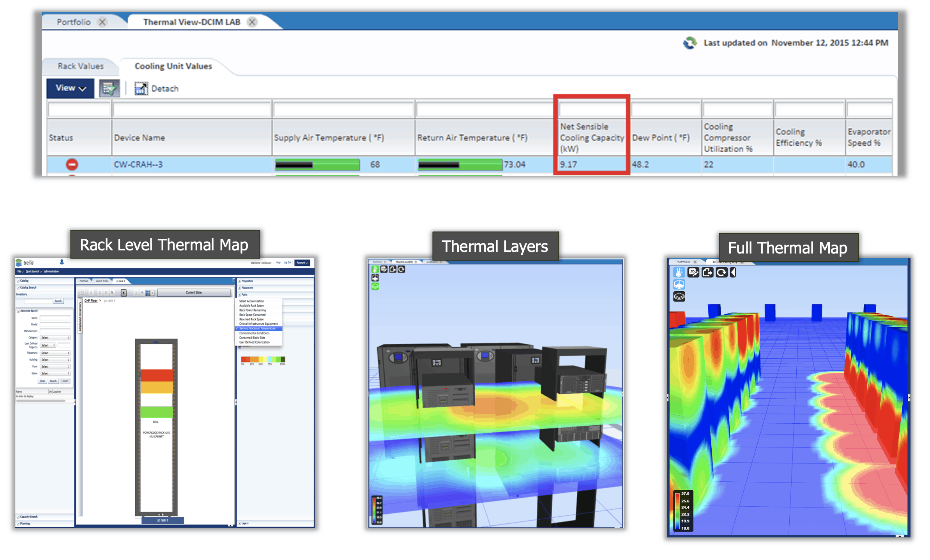Toggle the 3D cube view icon
The image size is (930, 560).
point(679,284)
